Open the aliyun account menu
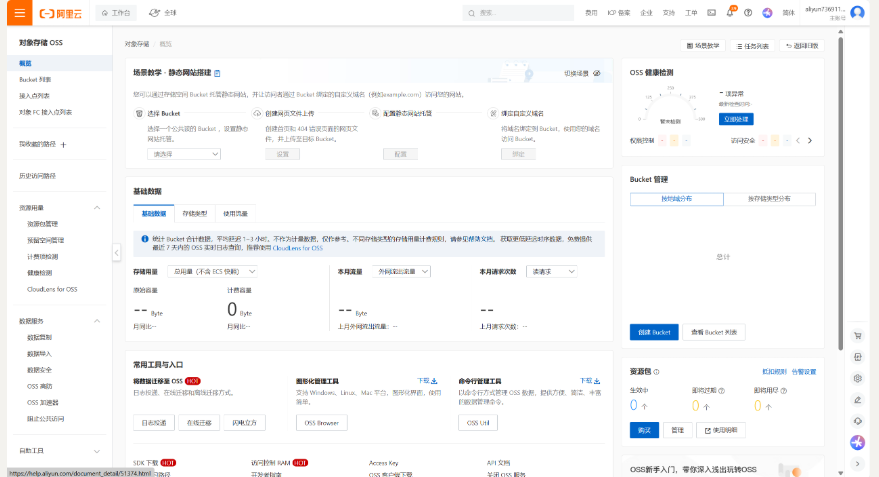 pyautogui.click(x=825, y=12)
